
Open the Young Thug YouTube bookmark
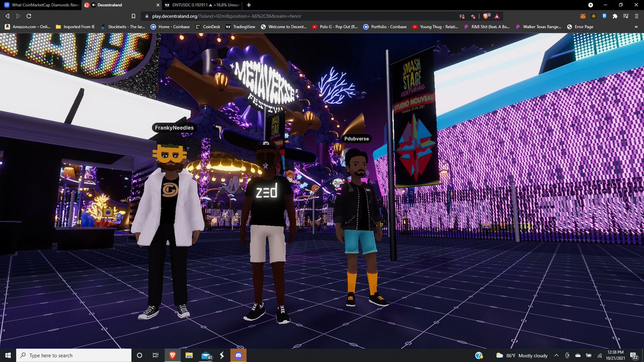pos(435,26)
